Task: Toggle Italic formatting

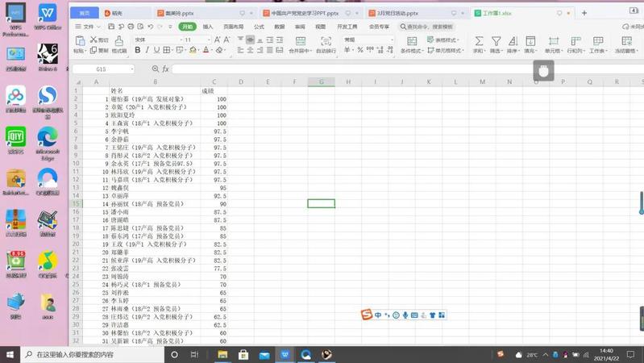Action: tap(147, 50)
